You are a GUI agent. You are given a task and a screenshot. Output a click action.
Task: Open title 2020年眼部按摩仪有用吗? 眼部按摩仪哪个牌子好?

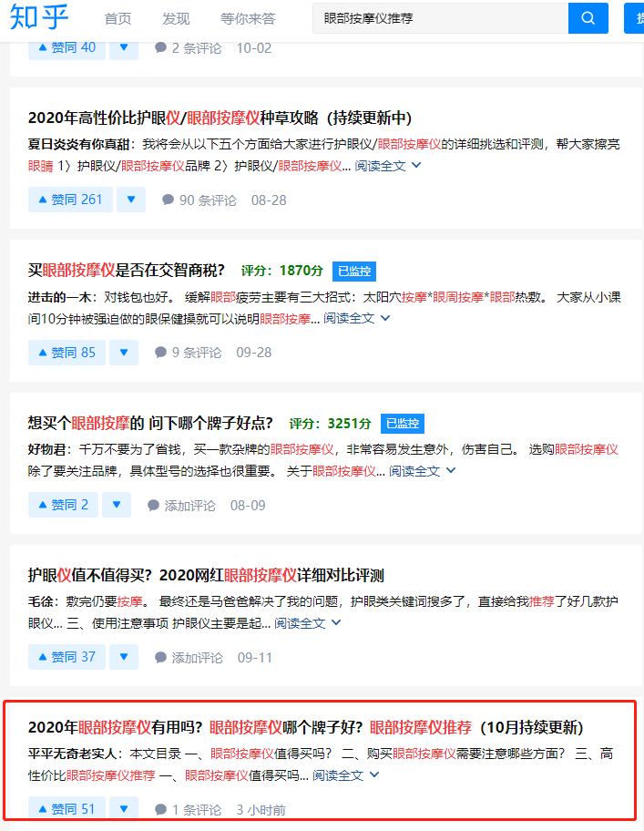[x=305, y=727]
